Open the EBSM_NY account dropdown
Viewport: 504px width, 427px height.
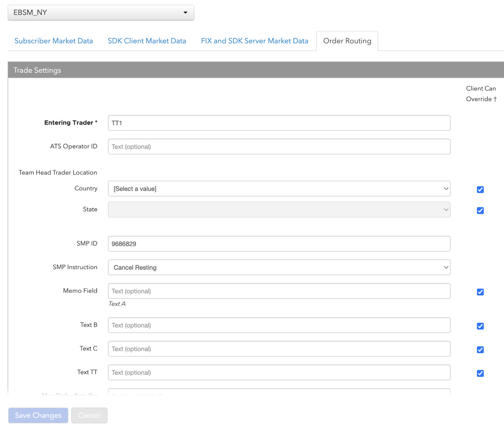pyautogui.click(x=101, y=13)
